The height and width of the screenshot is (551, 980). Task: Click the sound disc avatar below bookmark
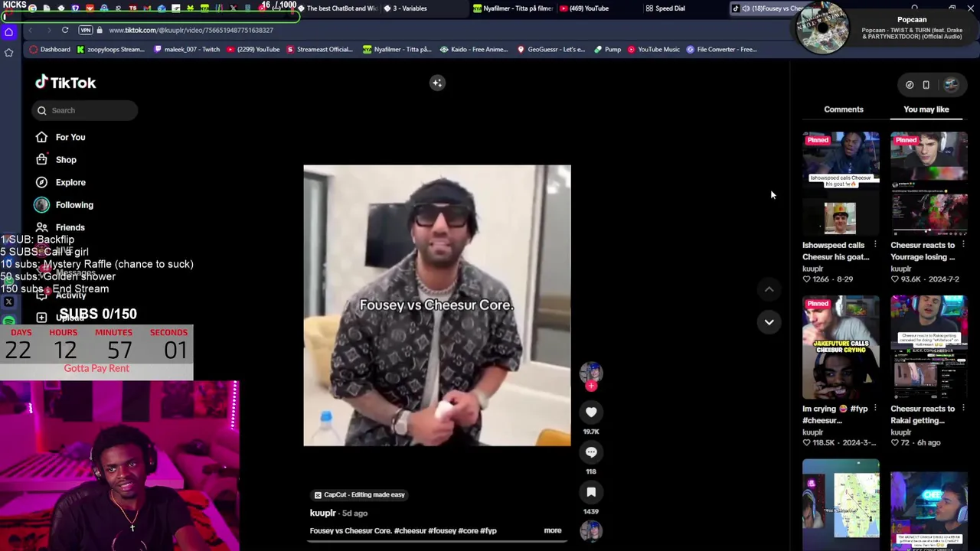(x=591, y=530)
